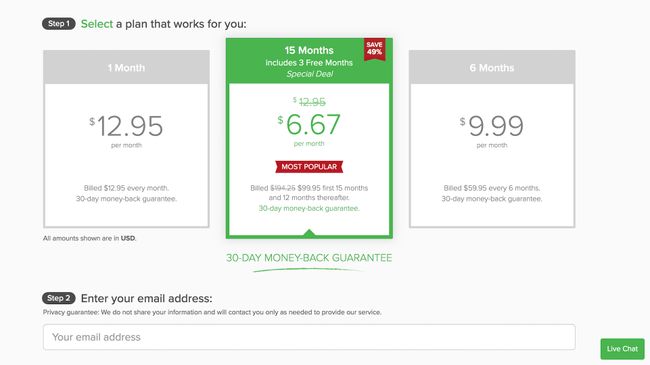Click the Step 1 badge
This screenshot has width=650, height=365.
[58, 24]
